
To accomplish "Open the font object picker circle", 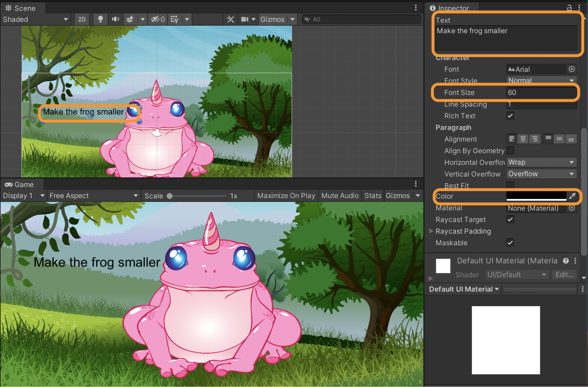I will point(572,69).
